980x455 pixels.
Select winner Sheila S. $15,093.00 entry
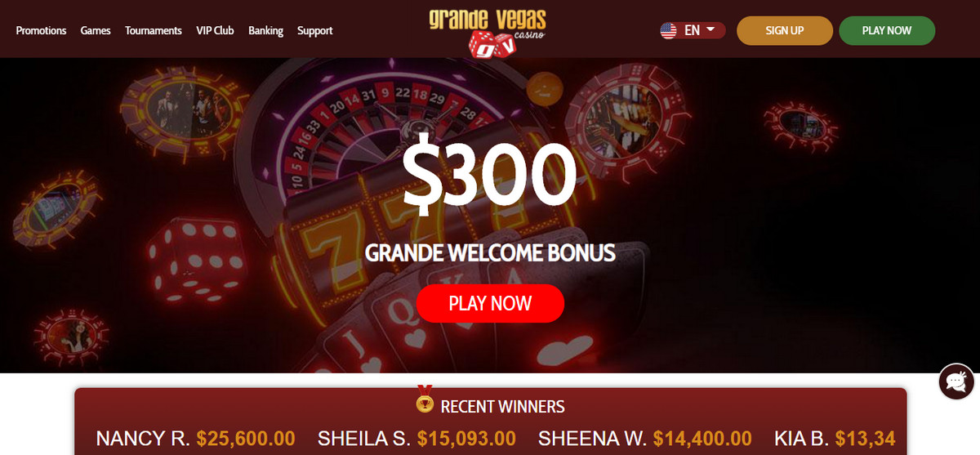[416, 439]
